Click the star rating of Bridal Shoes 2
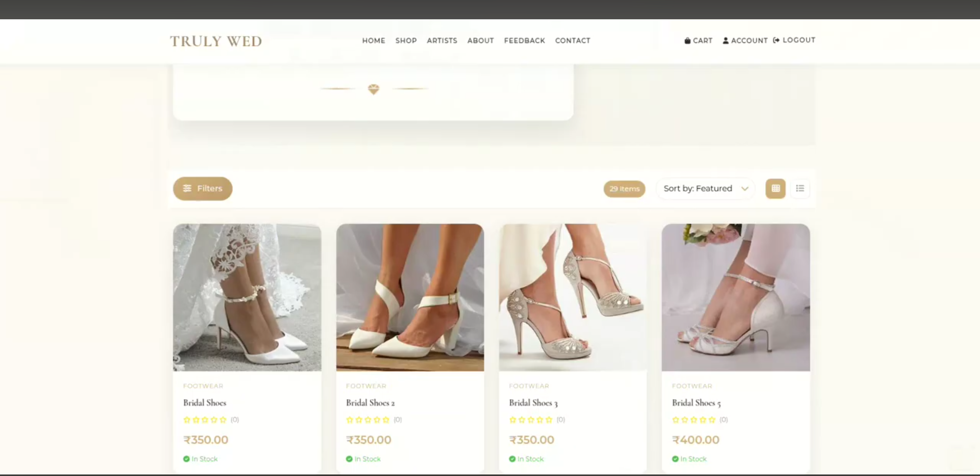The image size is (980, 476). coord(367,420)
